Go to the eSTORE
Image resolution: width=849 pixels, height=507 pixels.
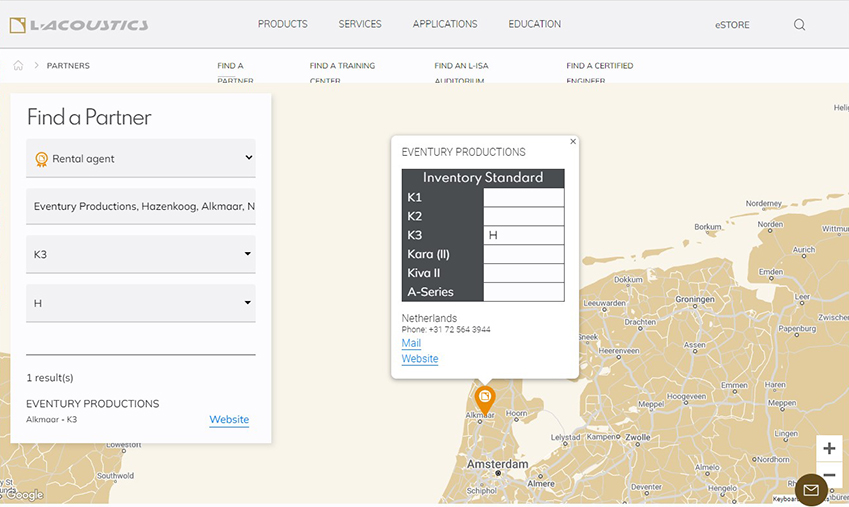732,25
